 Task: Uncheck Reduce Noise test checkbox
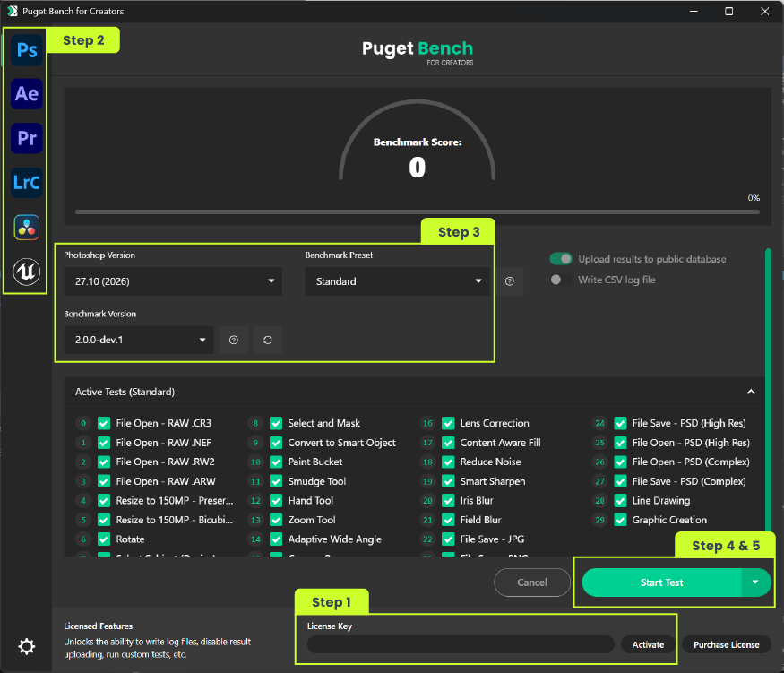(449, 462)
